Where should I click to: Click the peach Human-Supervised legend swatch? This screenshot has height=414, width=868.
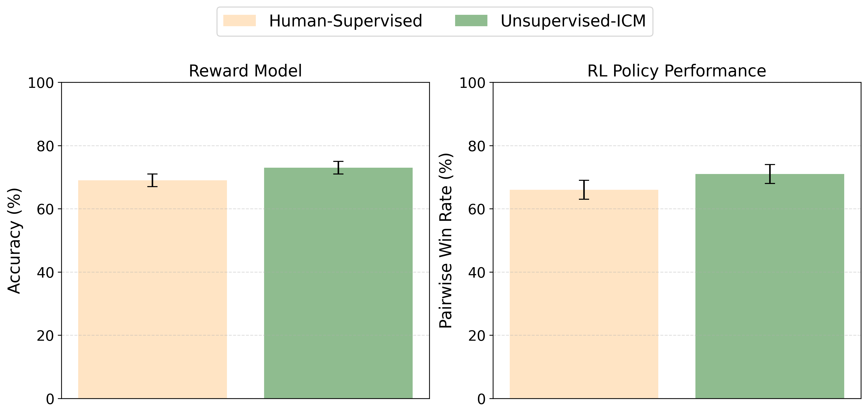pyautogui.click(x=239, y=21)
